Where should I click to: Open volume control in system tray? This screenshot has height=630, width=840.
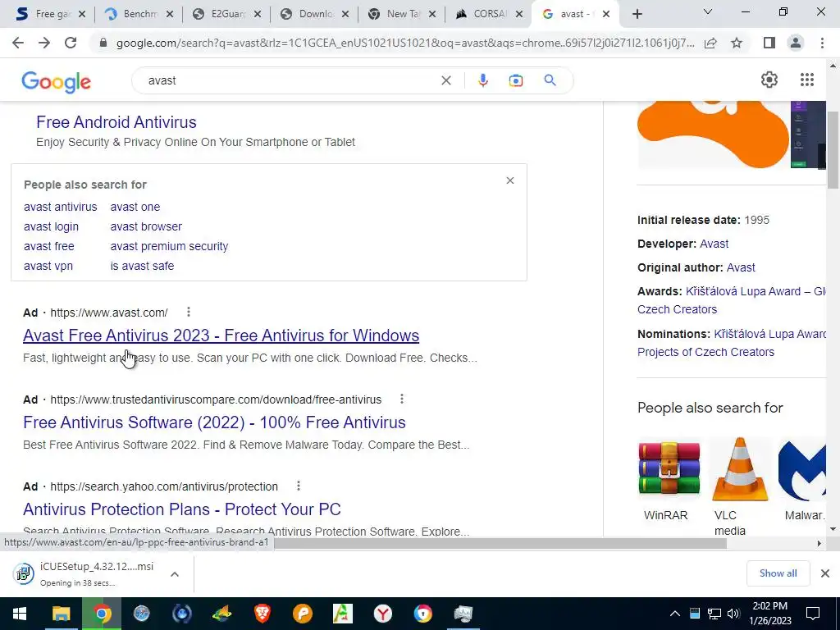coord(733,614)
